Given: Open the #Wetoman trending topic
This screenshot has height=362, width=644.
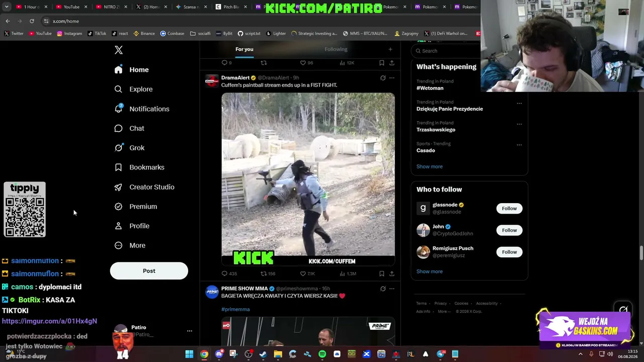Looking at the screenshot, I should (x=430, y=88).
